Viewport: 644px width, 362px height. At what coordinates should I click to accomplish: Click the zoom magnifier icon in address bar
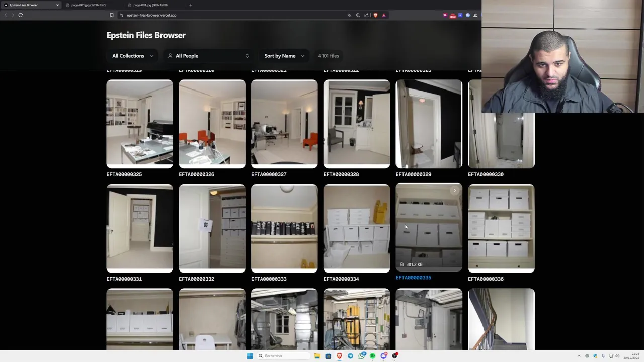[358, 15]
